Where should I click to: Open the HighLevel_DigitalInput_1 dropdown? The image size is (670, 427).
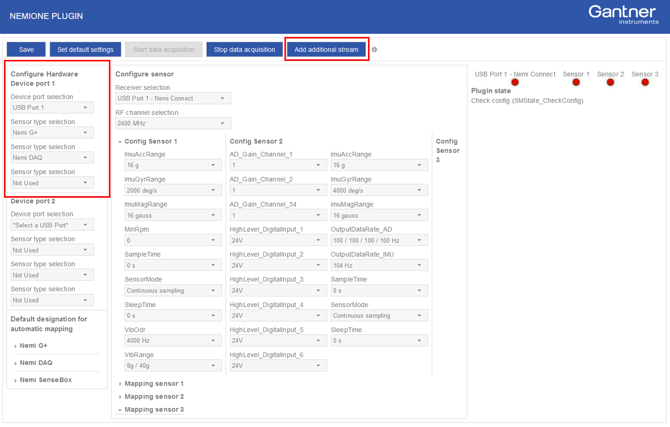(278, 240)
